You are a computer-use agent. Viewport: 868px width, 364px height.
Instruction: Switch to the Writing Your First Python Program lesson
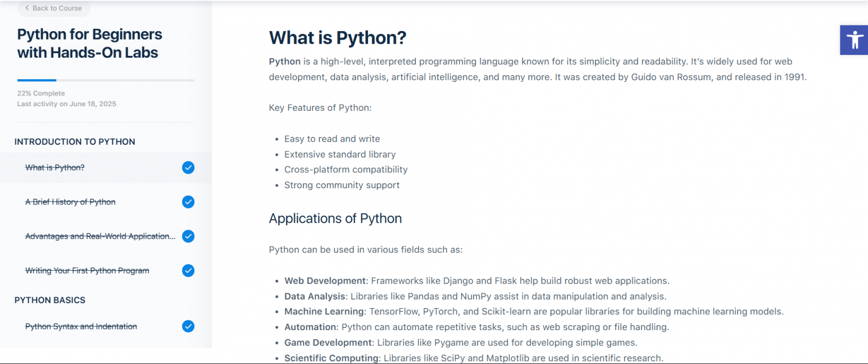click(87, 270)
